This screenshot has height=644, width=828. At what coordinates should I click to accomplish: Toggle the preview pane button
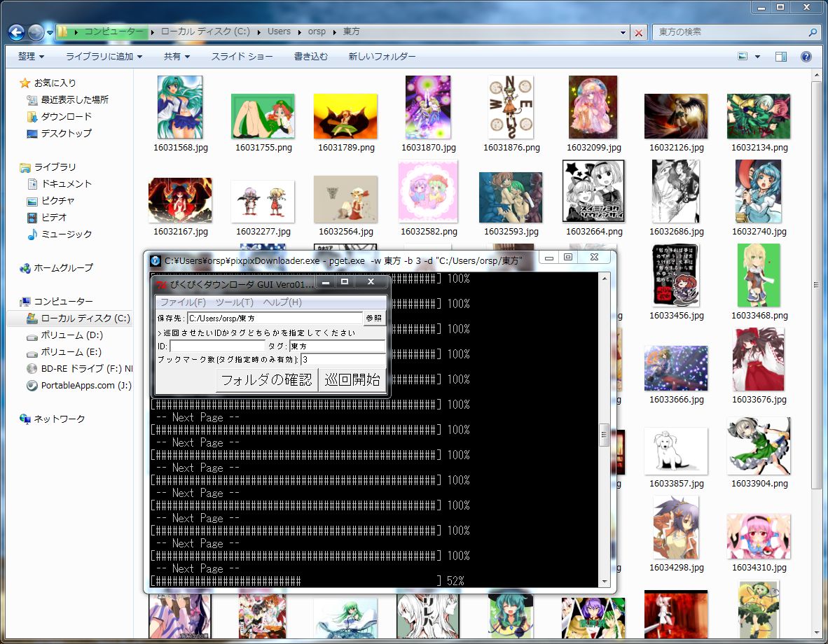click(x=781, y=57)
